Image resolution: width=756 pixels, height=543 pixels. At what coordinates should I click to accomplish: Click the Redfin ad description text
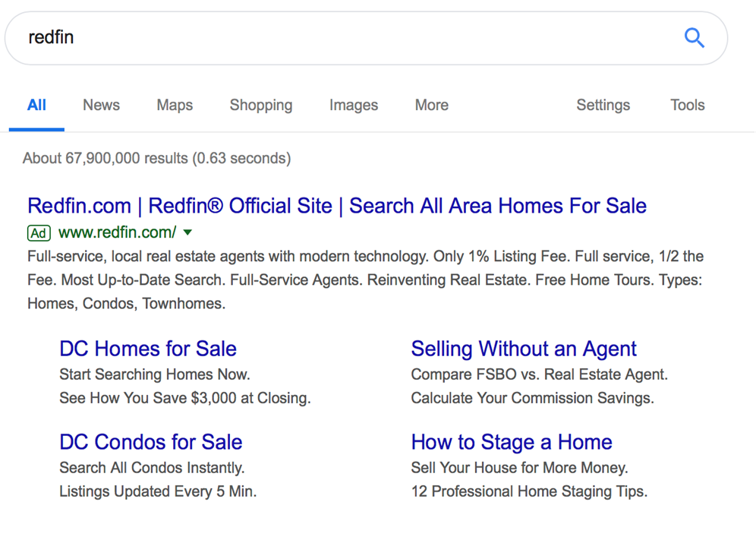(364, 279)
